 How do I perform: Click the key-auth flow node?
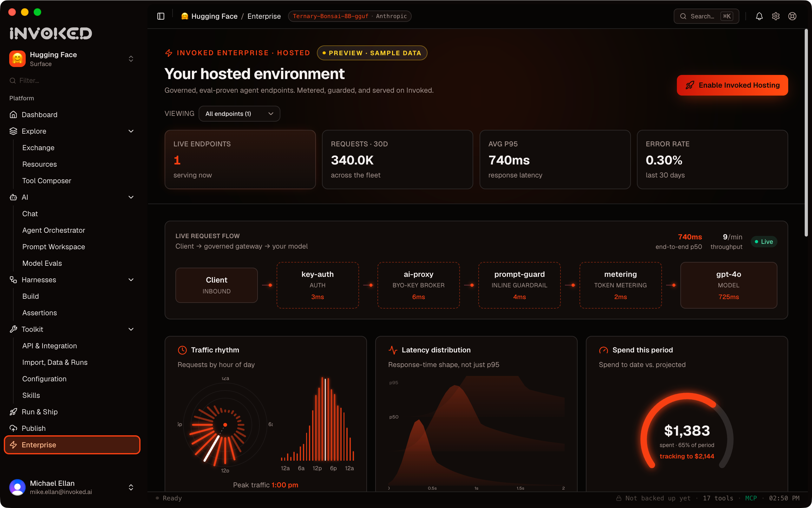click(x=318, y=285)
